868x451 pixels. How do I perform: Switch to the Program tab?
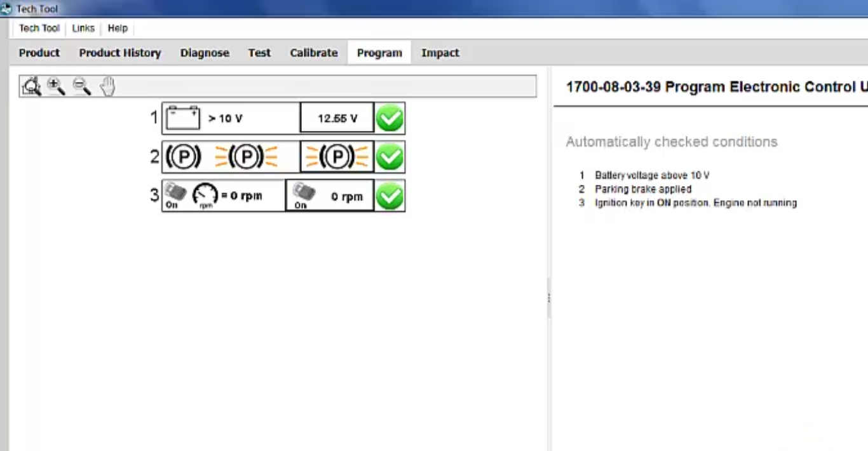click(379, 53)
